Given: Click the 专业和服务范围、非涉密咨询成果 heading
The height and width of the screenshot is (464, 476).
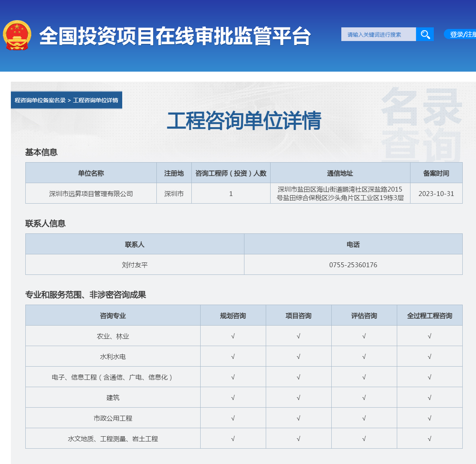Looking at the screenshot, I should [x=86, y=295].
